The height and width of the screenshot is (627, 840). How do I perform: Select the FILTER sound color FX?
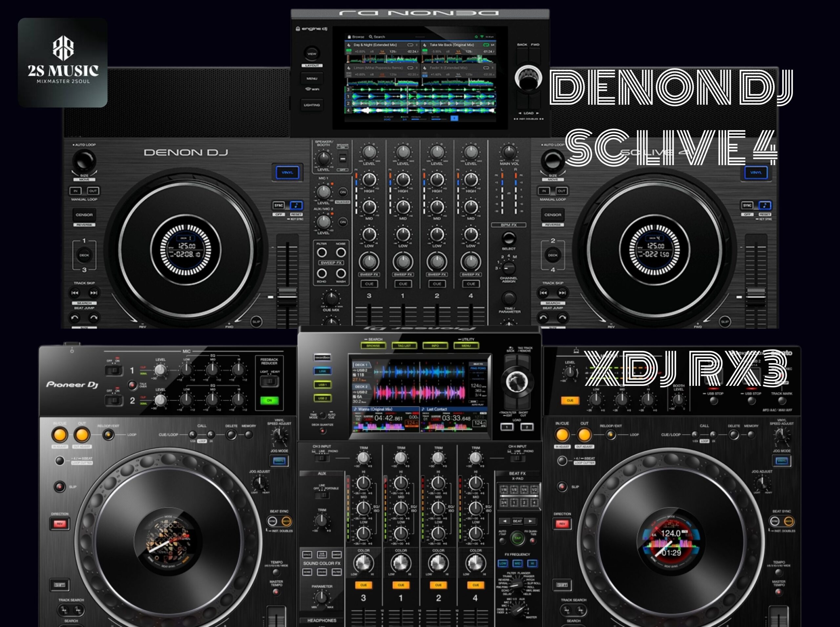pyautogui.click(x=336, y=572)
